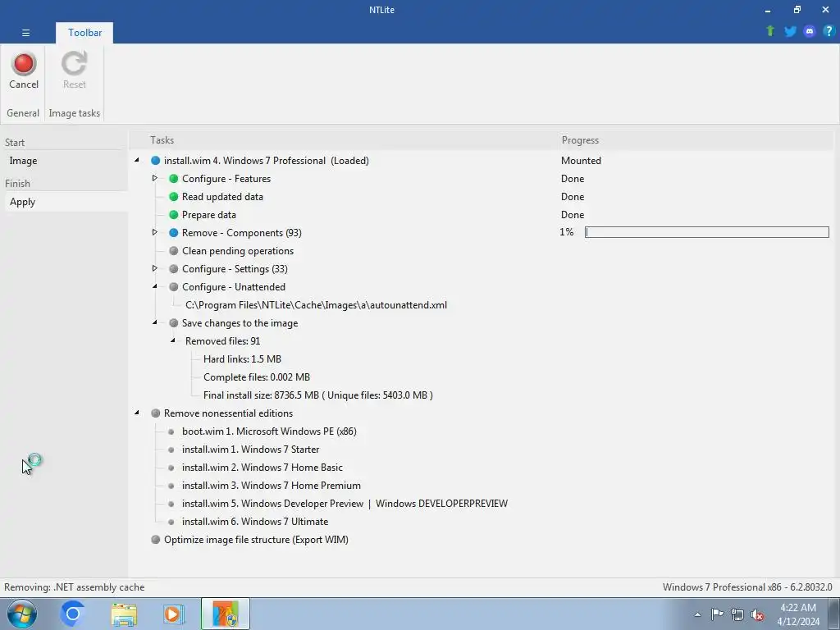This screenshot has width=840, height=630.
Task: Open the Windows Start orb
Action: [x=22, y=614]
